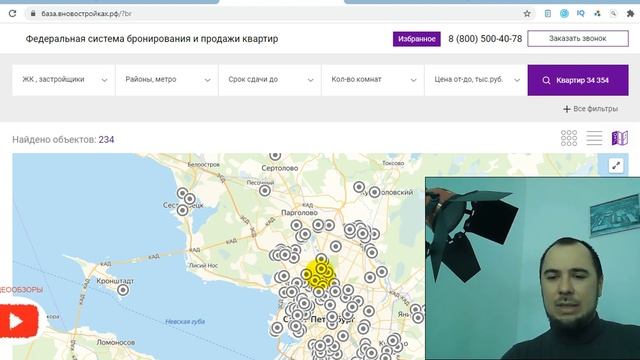This screenshot has height=360, width=640.
Task: Bookmark this page with the star icon
Action: coord(527,13)
